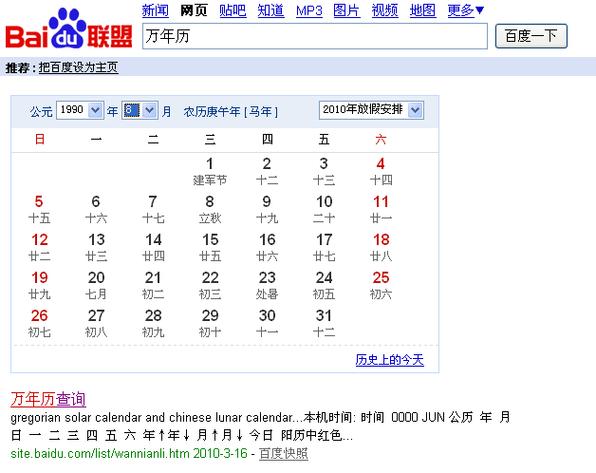The image size is (596, 473).
Task: Open the year 1990 dropdown
Action: click(80, 110)
